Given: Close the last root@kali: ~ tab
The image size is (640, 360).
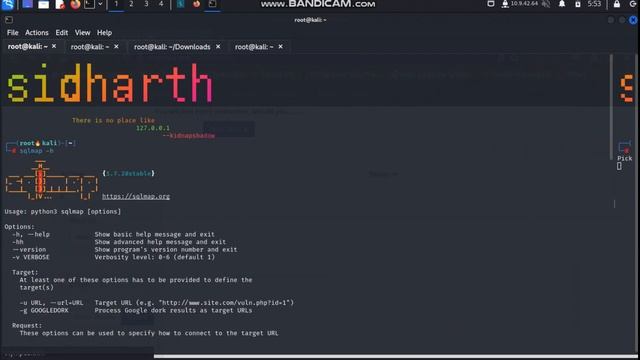Looking at the screenshot, I should pos(280,47).
